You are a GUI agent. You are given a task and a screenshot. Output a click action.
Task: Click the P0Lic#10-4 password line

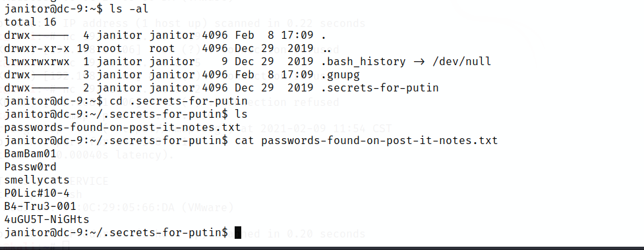[x=37, y=193]
